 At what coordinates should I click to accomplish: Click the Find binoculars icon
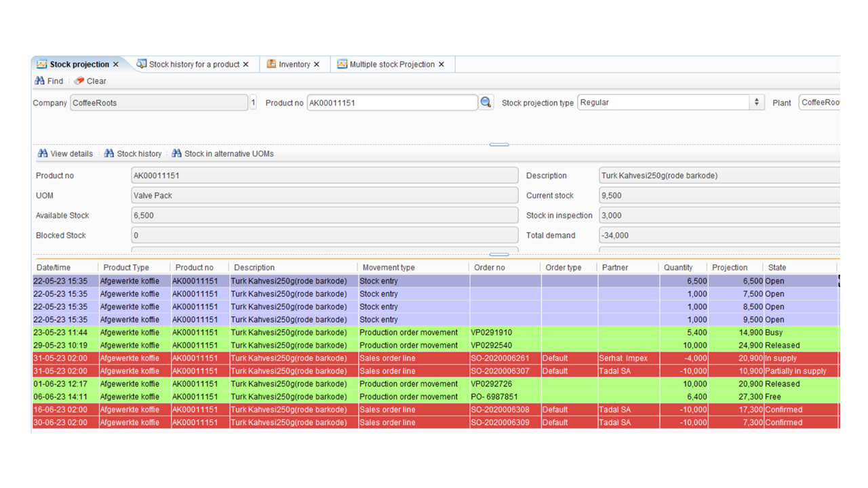[40, 81]
